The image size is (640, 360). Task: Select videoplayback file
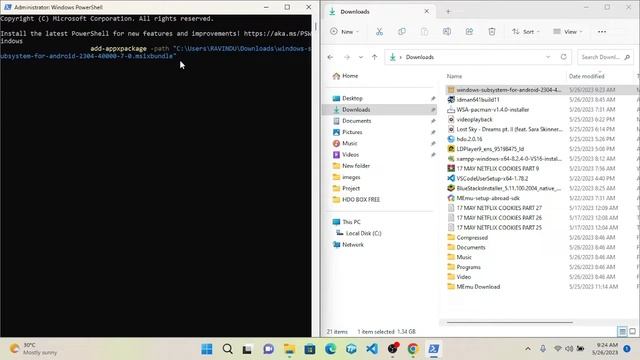coord(474,120)
